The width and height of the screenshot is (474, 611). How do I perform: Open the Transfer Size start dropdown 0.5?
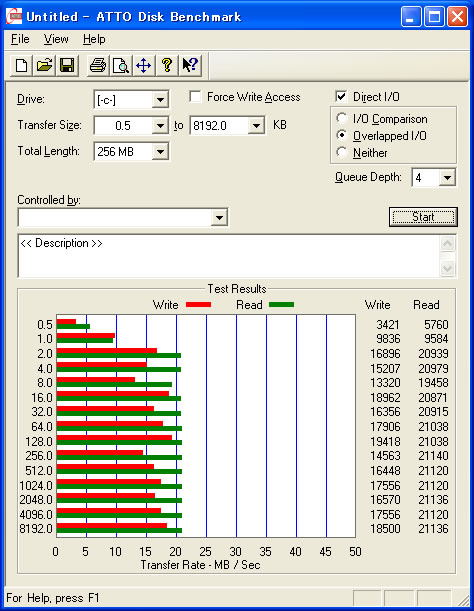[x=160, y=125]
